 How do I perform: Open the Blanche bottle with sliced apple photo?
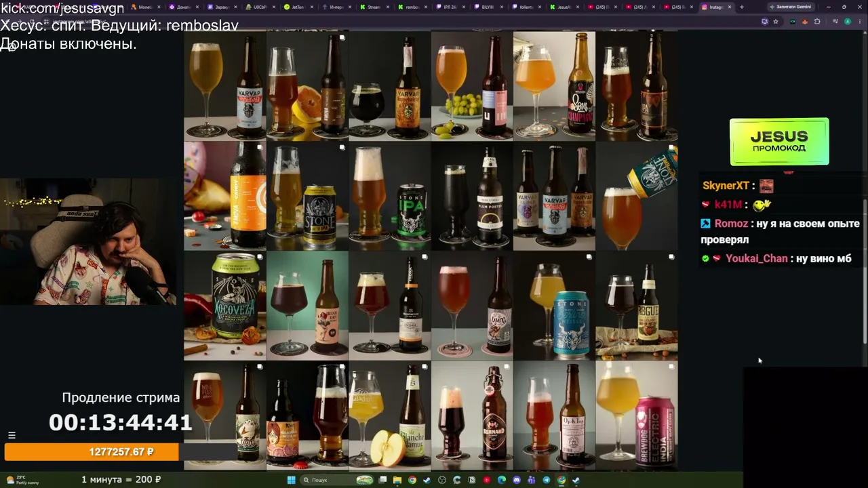(x=390, y=415)
